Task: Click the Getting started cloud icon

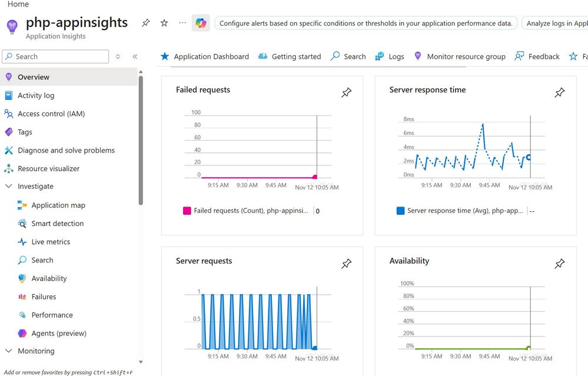Action: tap(263, 56)
